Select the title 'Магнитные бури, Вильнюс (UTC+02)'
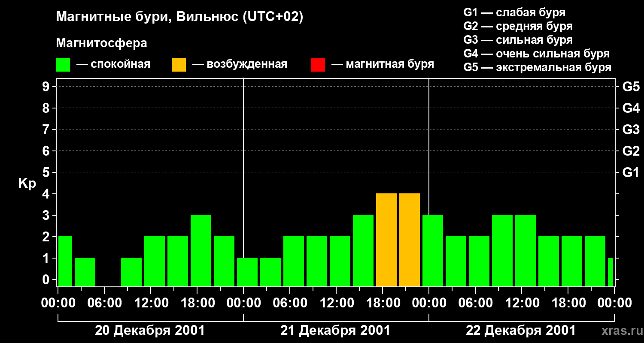This screenshot has width=644, height=343. pyautogui.click(x=179, y=17)
